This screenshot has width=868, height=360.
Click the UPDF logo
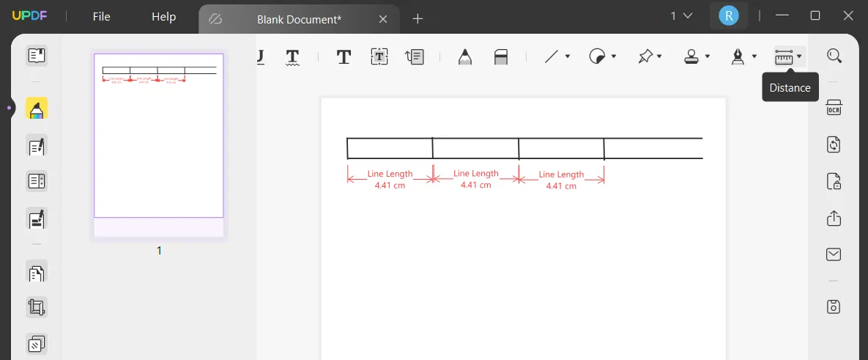[29, 16]
